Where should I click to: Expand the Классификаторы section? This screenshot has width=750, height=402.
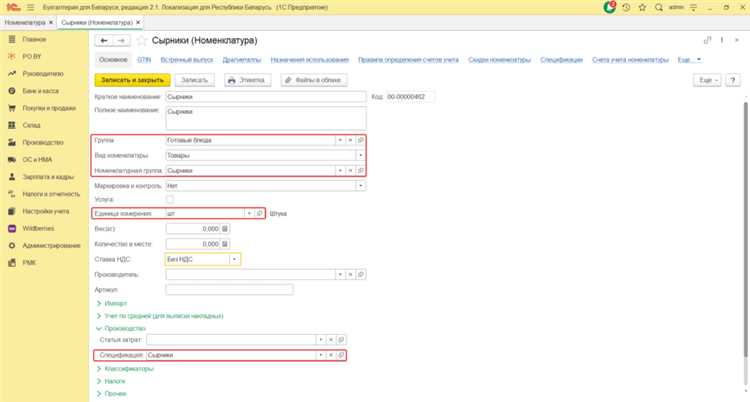click(128, 368)
